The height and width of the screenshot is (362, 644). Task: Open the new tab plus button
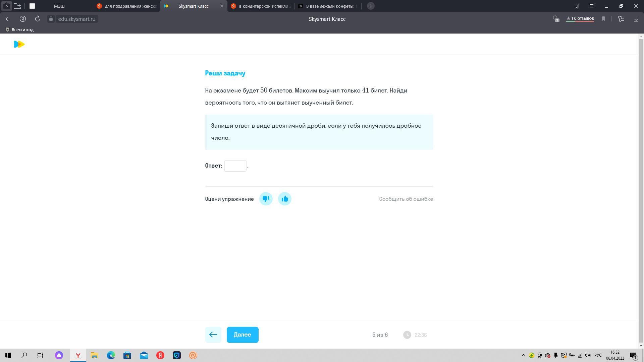(x=371, y=6)
